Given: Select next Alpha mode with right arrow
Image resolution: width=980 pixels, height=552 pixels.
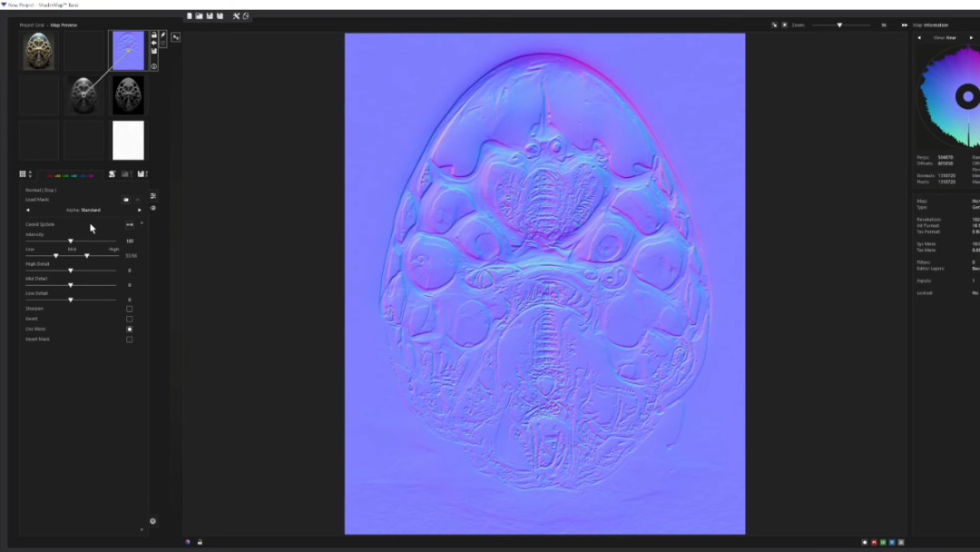Looking at the screenshot, I should (x=140, y=210).
